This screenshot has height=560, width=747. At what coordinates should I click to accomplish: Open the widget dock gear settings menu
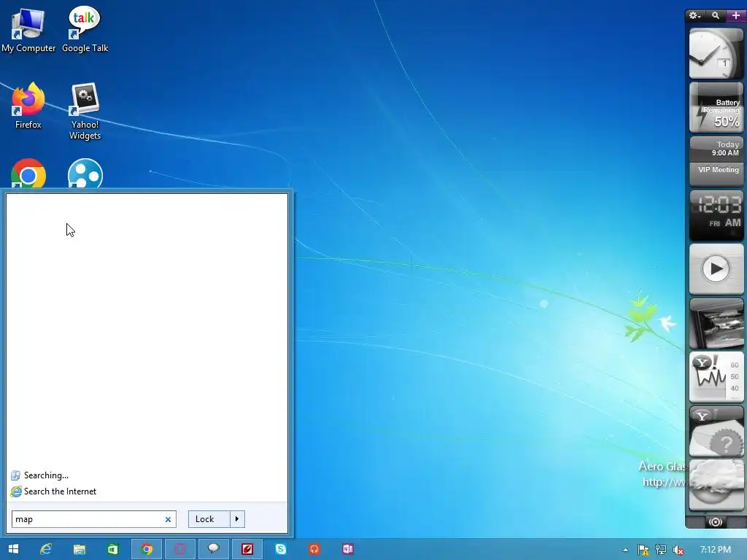[694, 16]
